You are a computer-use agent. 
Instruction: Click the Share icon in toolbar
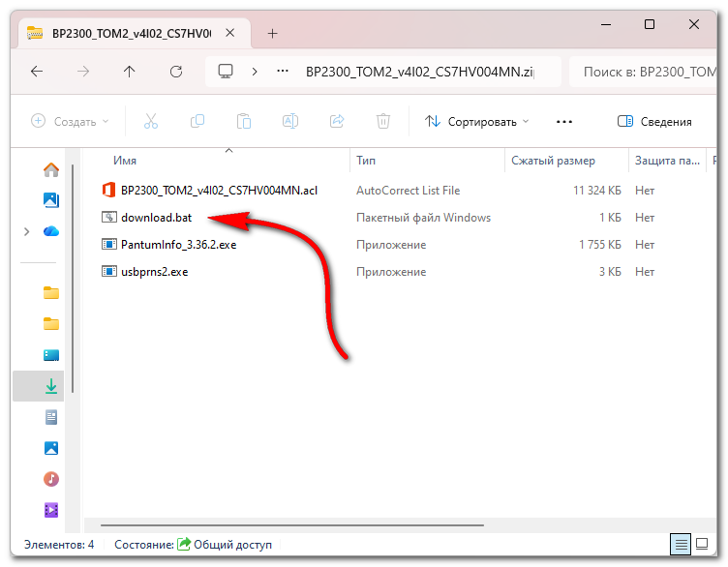337,122
